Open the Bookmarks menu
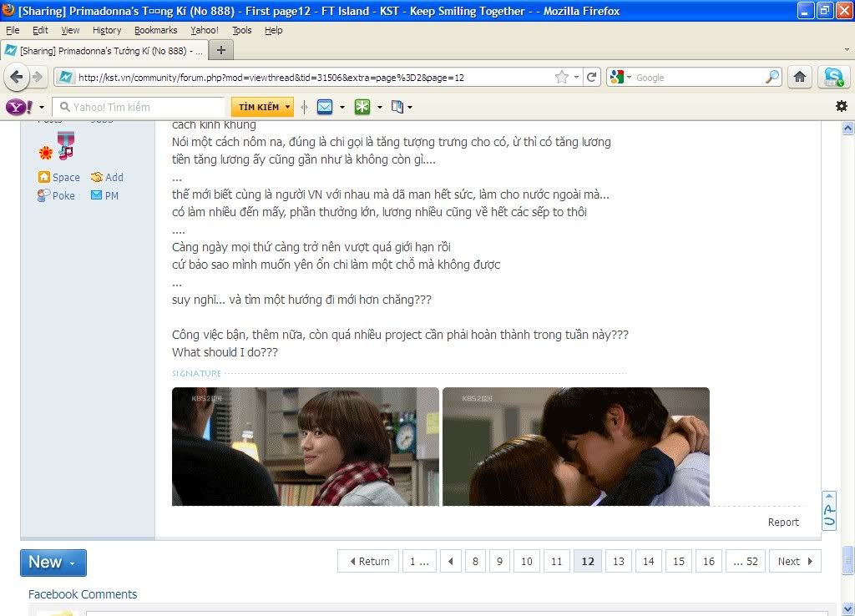This screenshot has width=855, height=616. (x=156, y=30)
